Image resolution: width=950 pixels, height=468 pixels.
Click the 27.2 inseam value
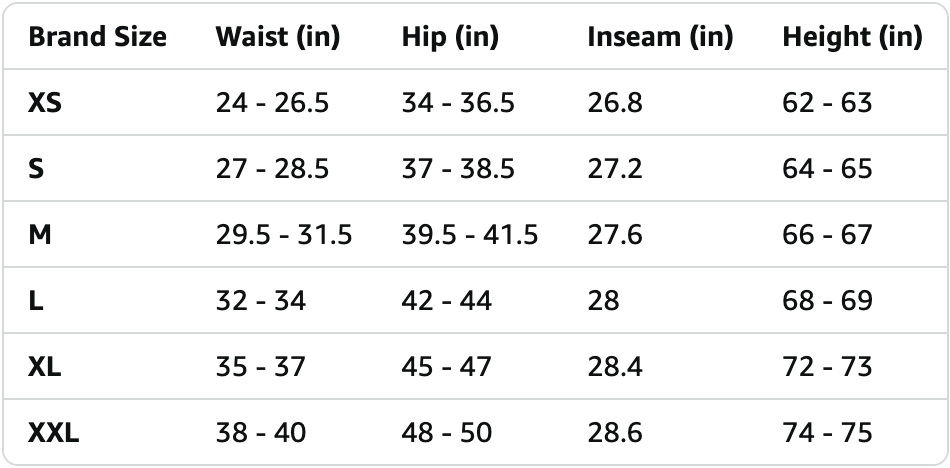point(615,169)
